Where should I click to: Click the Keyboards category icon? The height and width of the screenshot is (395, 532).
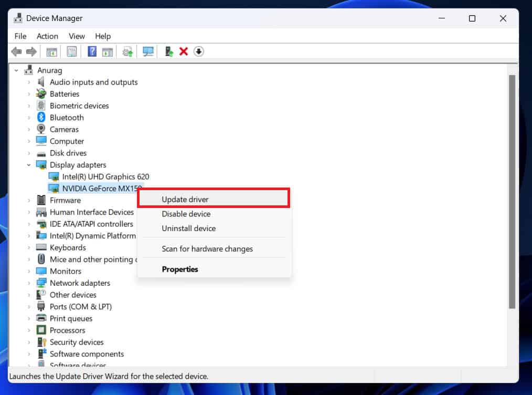click(x=41, y=247)
